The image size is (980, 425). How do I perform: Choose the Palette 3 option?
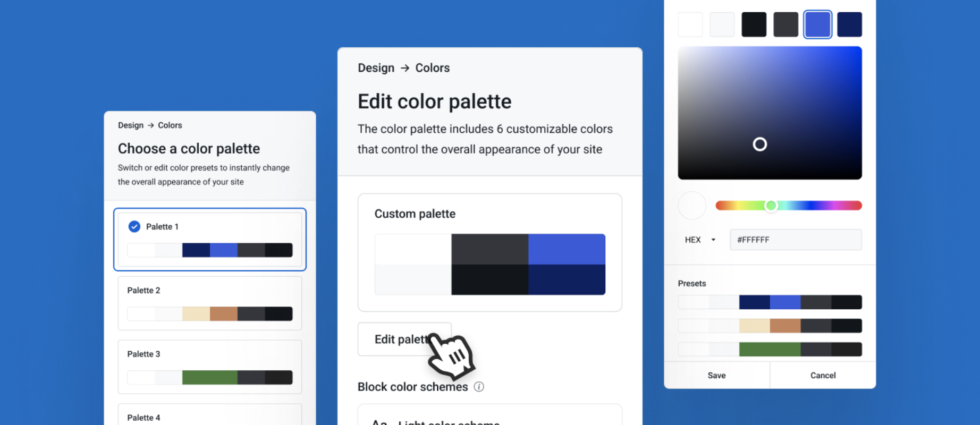(x=210, y=367)
